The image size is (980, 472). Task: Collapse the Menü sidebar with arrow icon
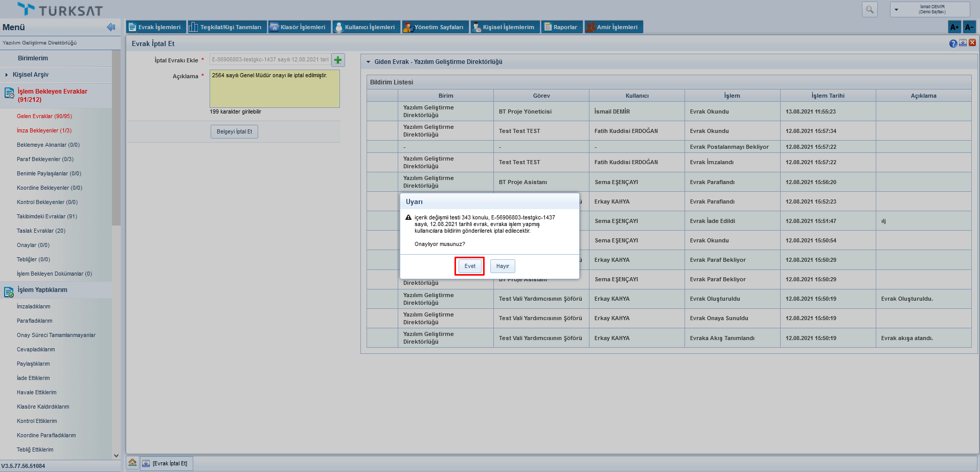110,27
